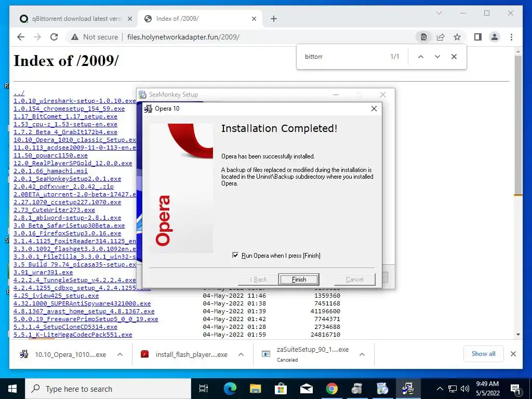Image resolution: width=532 pixels, height=399 pixels.
Task: Click 5.5.1_K-LiteMegaCodecPack551.exe link
Action: pos(73,335)
